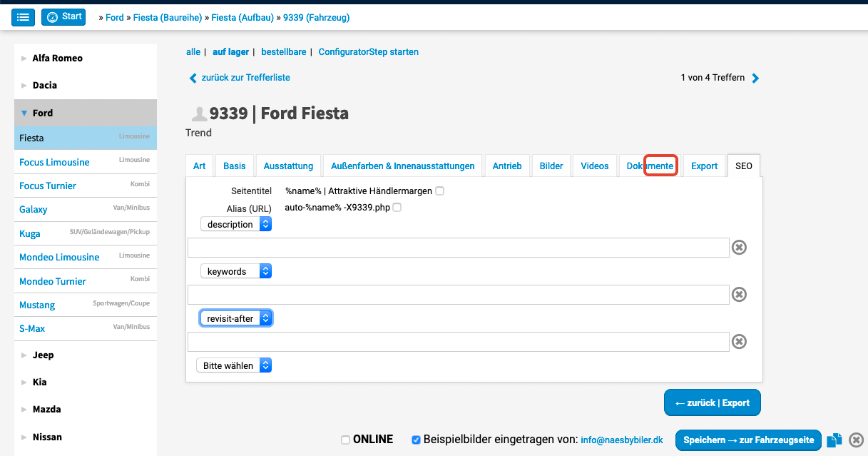Screen dimensions: 868x456
Task: Open the Bitte wählen dropdown
Action: tap(234, 365)
